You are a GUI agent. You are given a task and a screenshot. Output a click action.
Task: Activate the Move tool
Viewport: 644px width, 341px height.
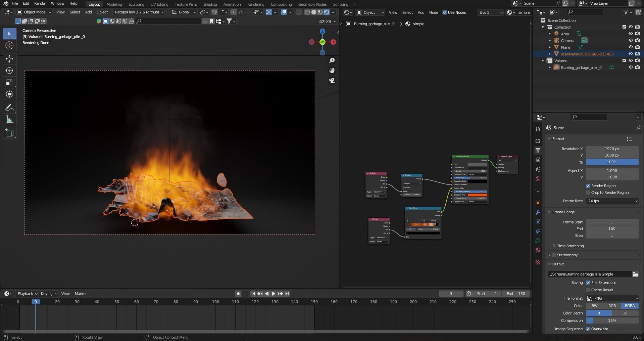coord(9,59)
